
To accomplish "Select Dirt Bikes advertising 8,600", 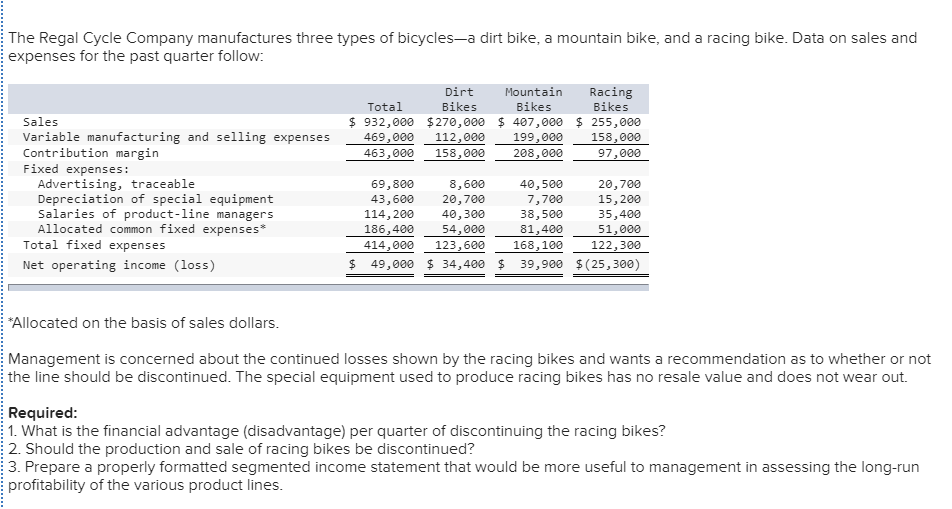I will [x=467, y=184].
